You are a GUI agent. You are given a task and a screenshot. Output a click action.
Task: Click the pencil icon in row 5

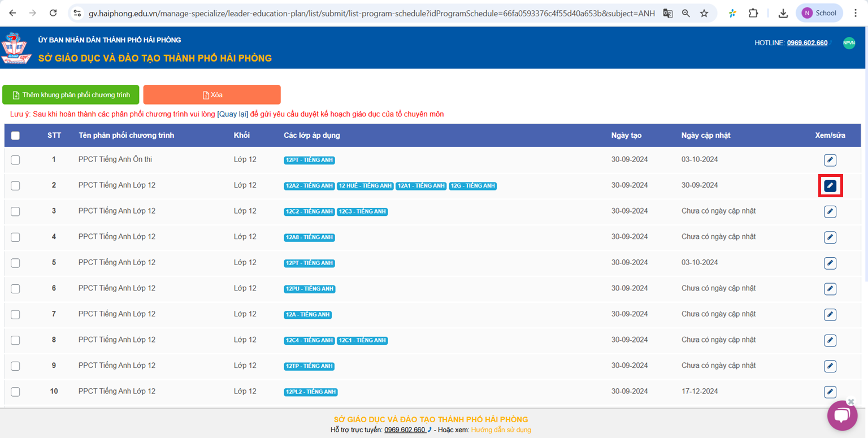point(830,263)
